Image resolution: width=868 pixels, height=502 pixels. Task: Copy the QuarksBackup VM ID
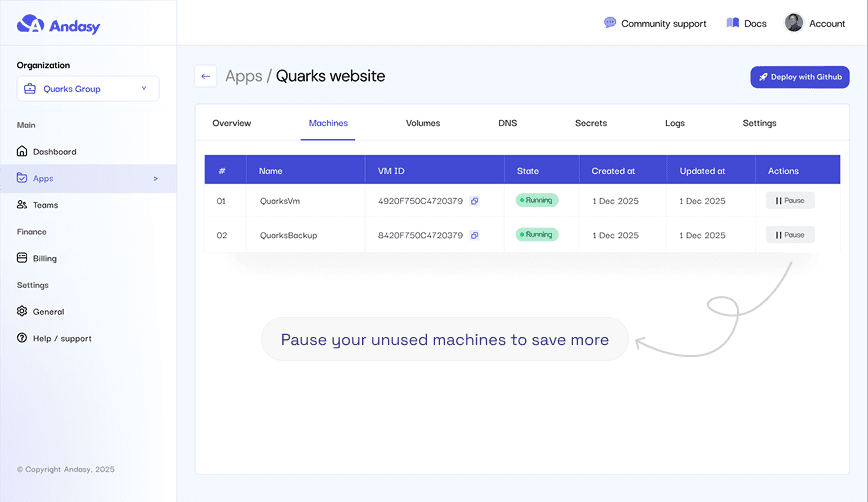(474, 236)
